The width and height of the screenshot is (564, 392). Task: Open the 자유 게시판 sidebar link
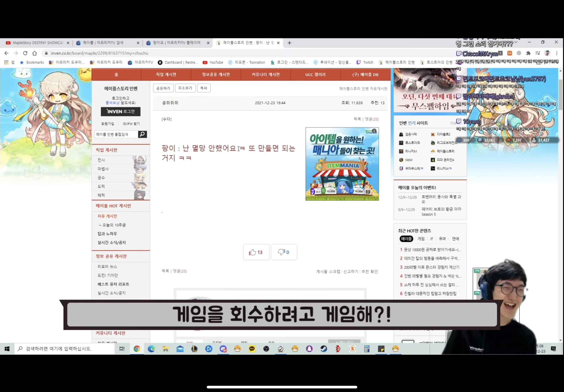click(x=107, y=216)
